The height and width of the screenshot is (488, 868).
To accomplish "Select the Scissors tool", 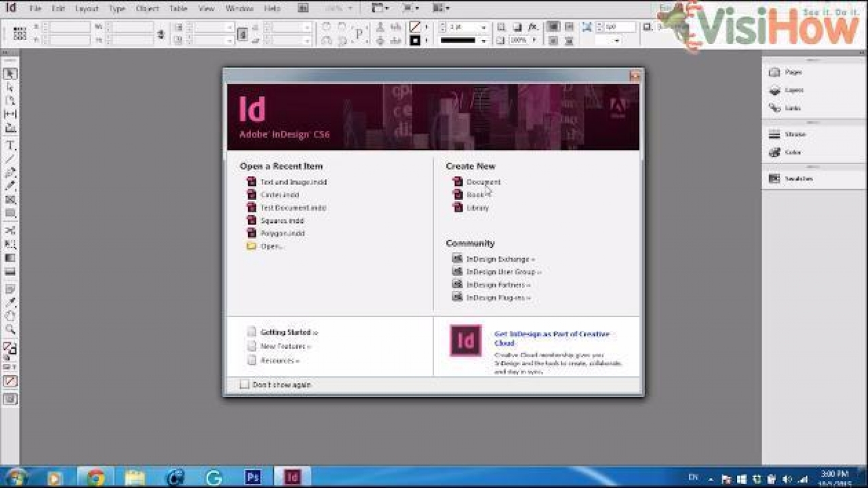I will coord(10,231).
